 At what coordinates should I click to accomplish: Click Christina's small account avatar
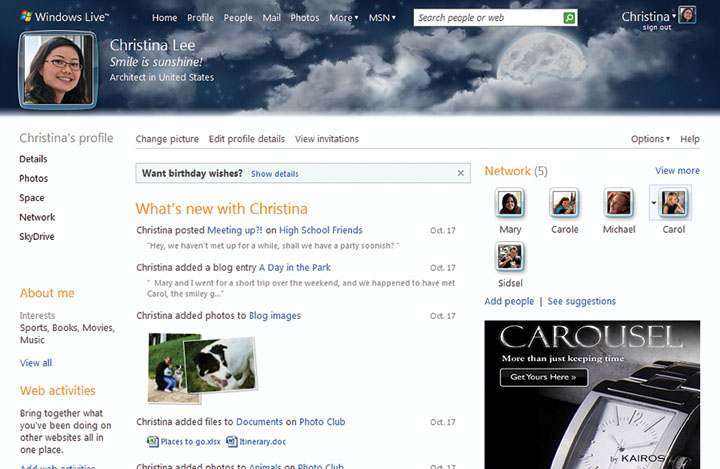[x=688, y=15]
